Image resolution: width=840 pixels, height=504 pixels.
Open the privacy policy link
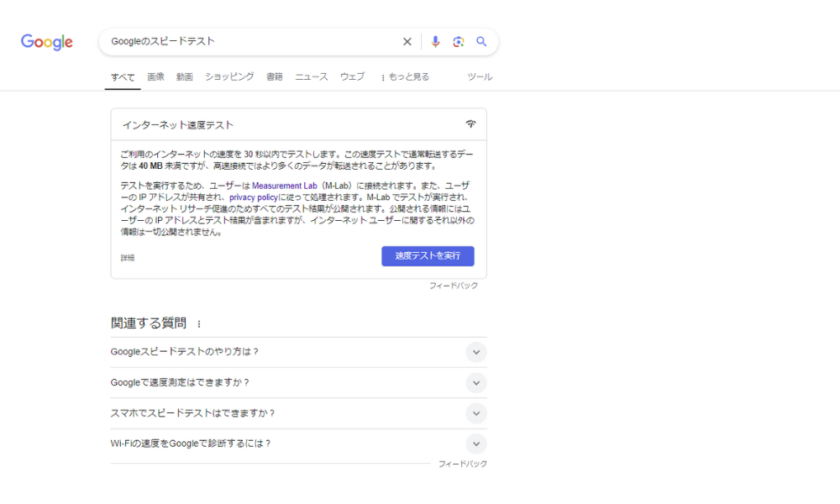(x=254, y=197)
